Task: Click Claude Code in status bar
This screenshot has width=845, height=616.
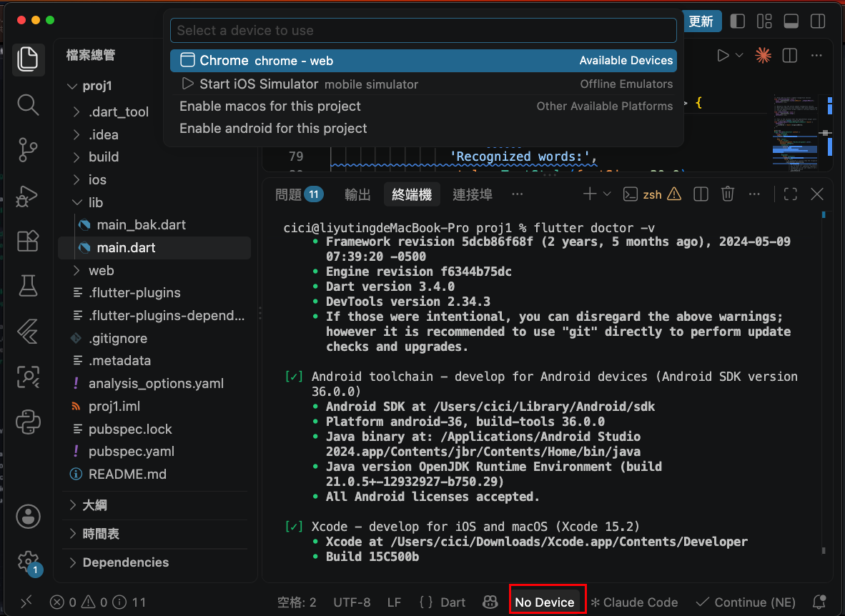Action: (x=634, y=602)
